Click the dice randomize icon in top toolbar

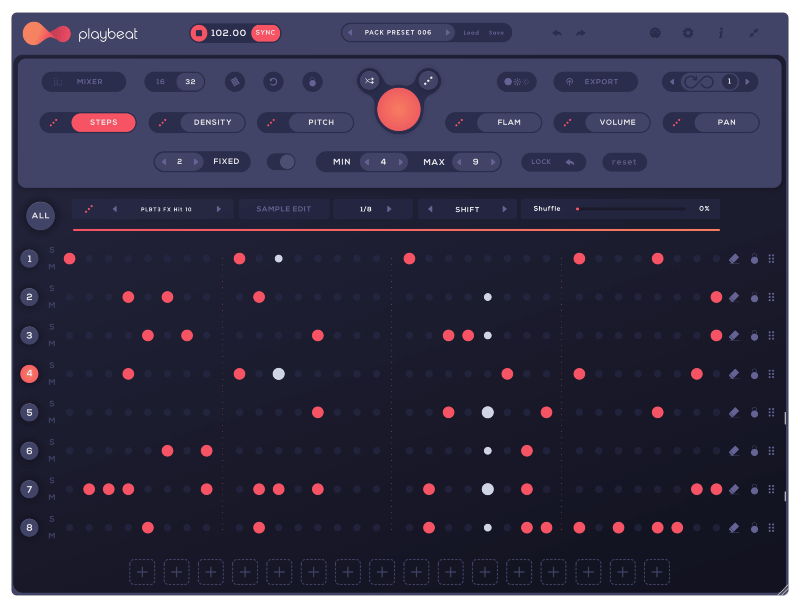234,82
